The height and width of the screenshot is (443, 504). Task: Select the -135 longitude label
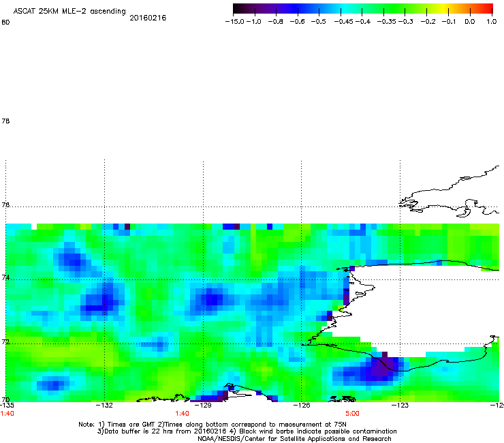click(7, 405)
